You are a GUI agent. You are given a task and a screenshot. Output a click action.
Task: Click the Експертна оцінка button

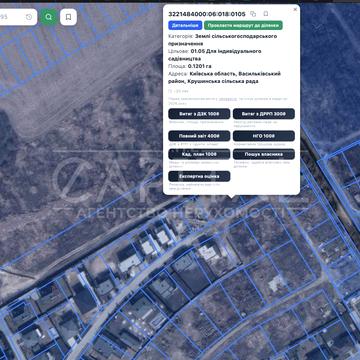pos(199,176)
